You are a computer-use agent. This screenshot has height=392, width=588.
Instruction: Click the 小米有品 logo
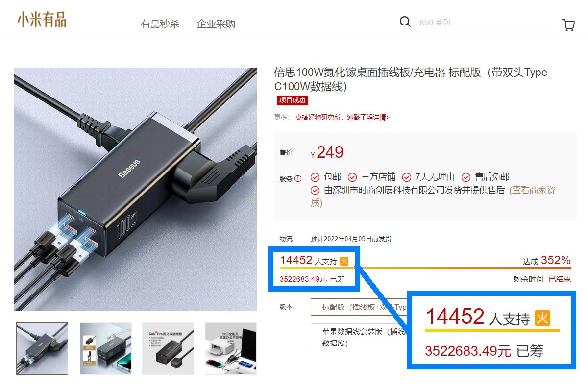coord(42,20)
